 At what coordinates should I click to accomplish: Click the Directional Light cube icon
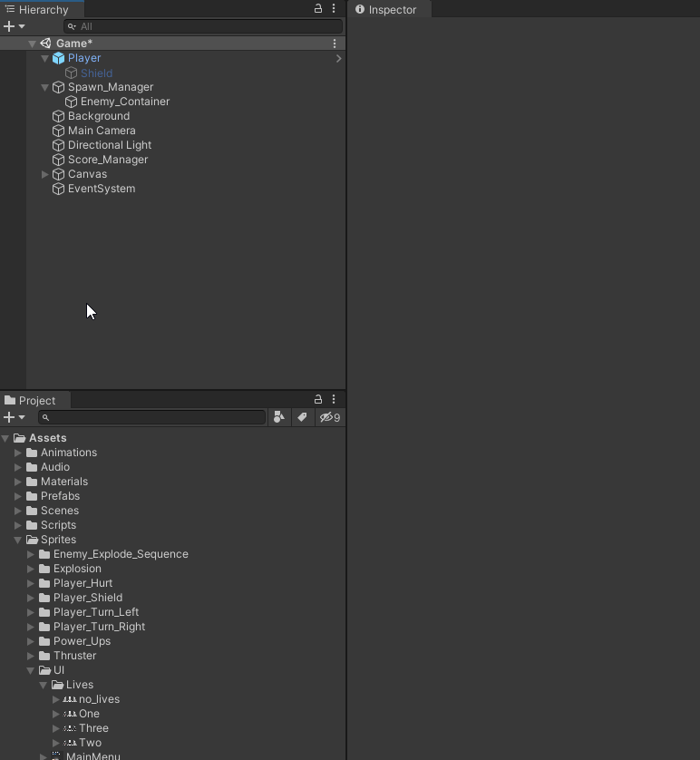pos(59,145)
